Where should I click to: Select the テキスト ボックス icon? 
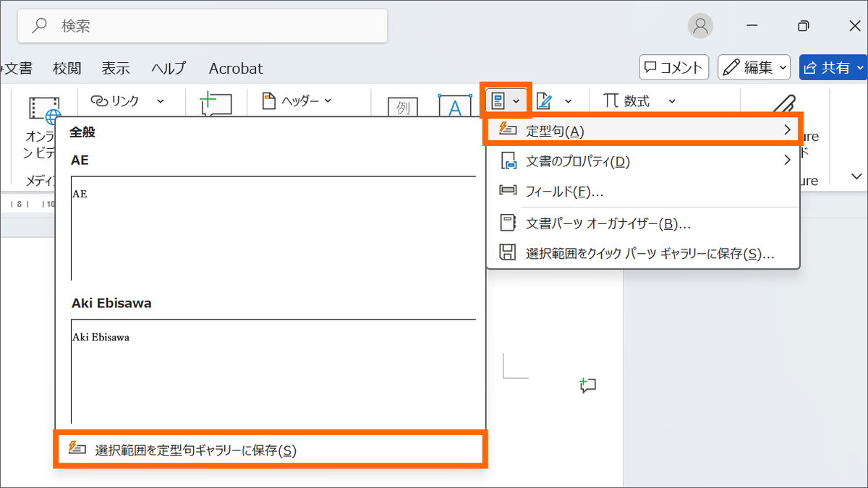[403, 106]
